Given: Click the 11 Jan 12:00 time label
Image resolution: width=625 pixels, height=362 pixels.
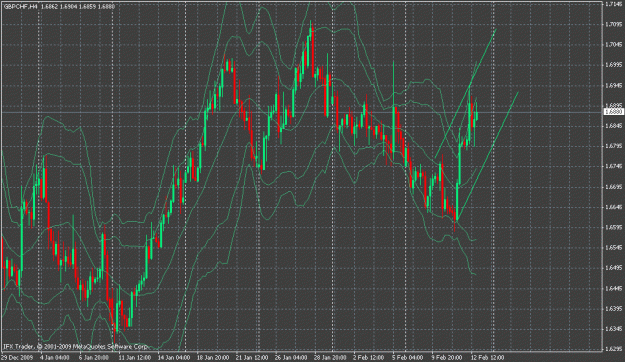Looking at the screenshot, I should pos(134,357).
